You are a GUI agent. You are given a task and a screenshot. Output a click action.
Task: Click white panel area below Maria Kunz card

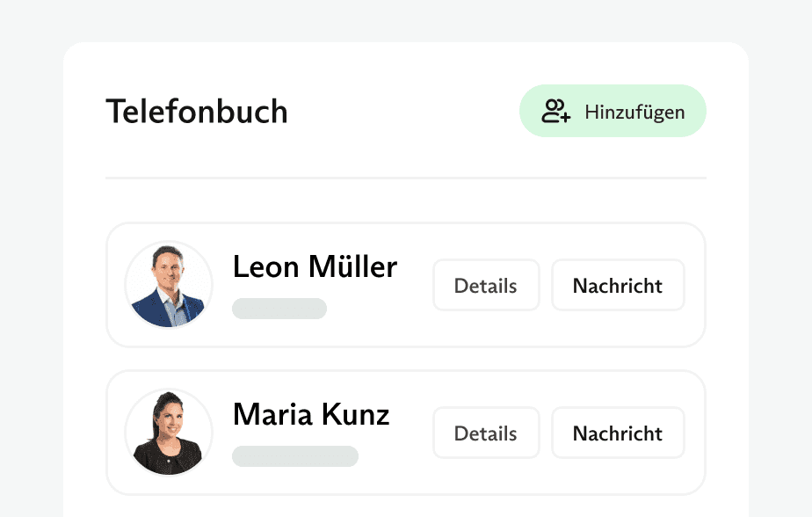pyautogui.click(x=405, y=507)
